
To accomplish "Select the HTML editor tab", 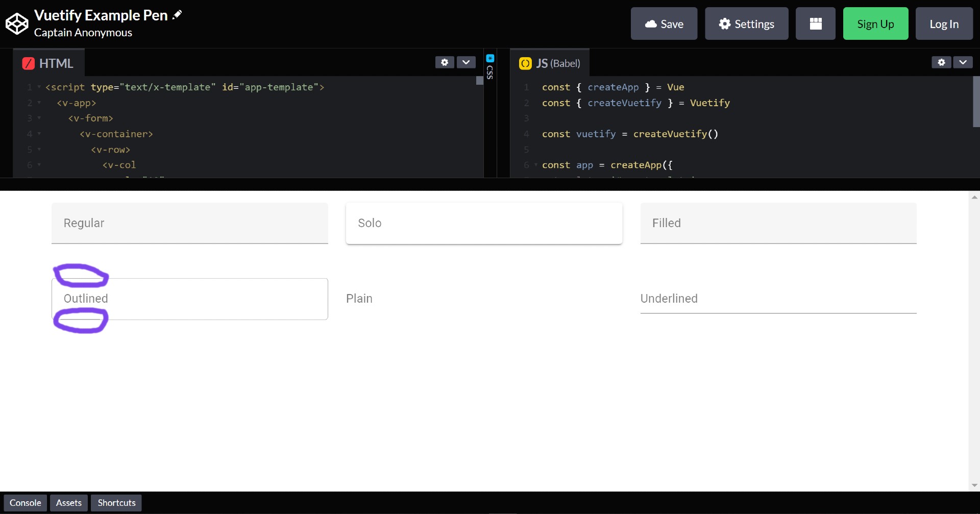I will click(48, 63).
